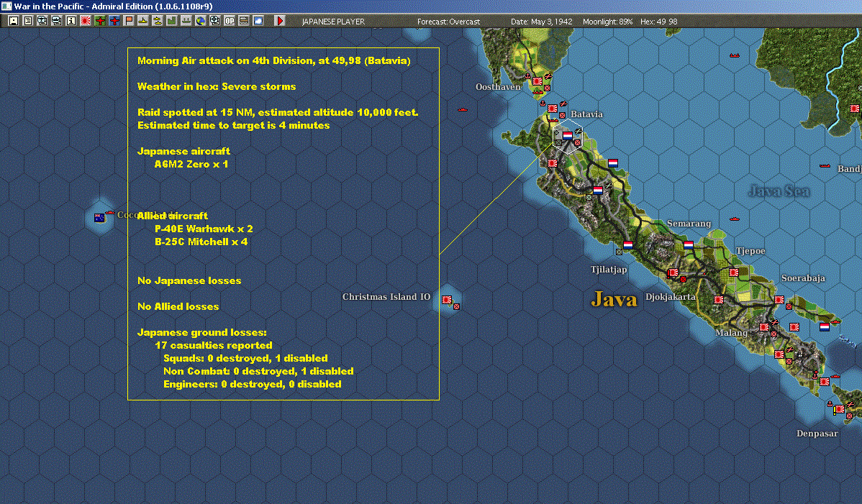Viewport: 862px width, 504px height.
Task: Open the green industry chart toolbar icon
Action: [x=171, y=21]
